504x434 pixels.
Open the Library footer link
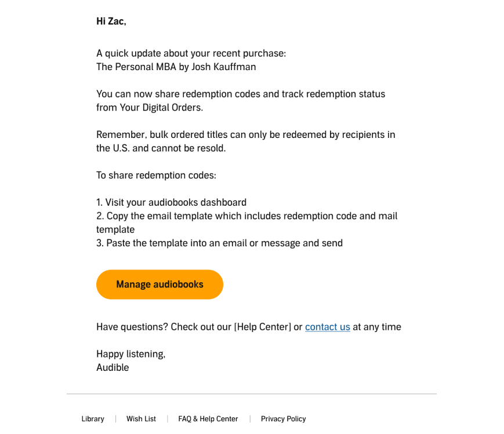pos(93,419)
